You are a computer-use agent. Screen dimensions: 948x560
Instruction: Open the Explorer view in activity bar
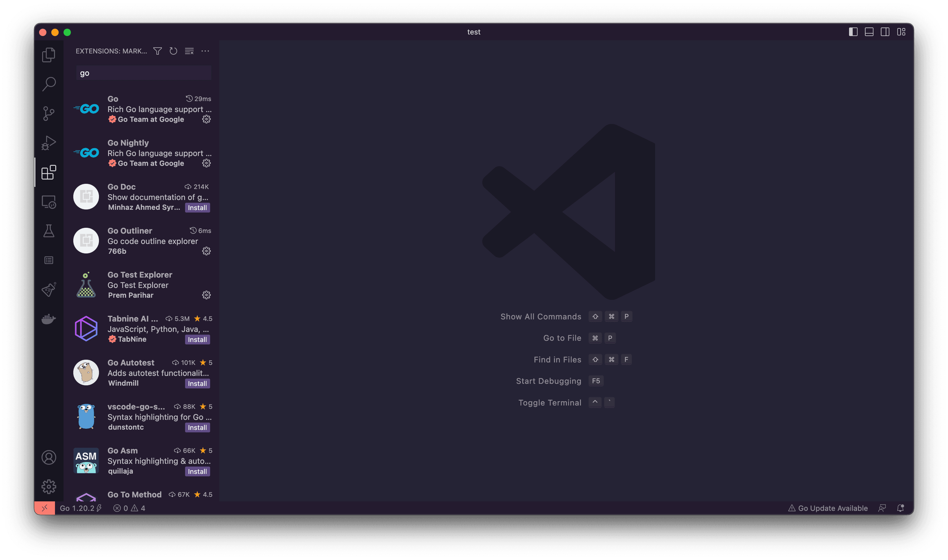click(x=49, y=55)
